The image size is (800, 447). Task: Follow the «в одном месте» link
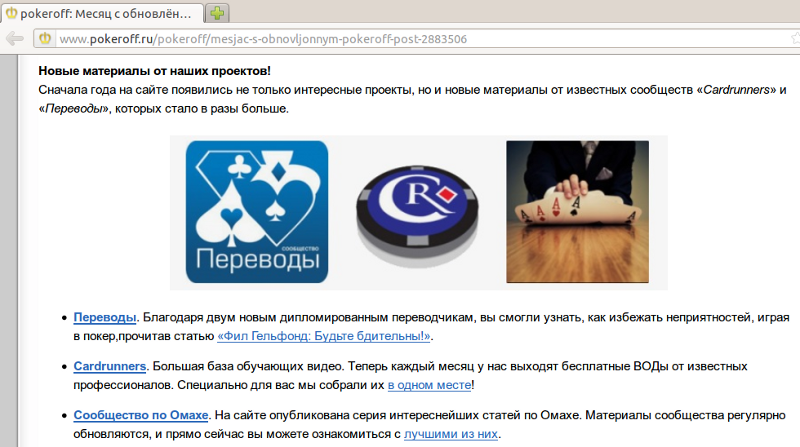[430, 385]
